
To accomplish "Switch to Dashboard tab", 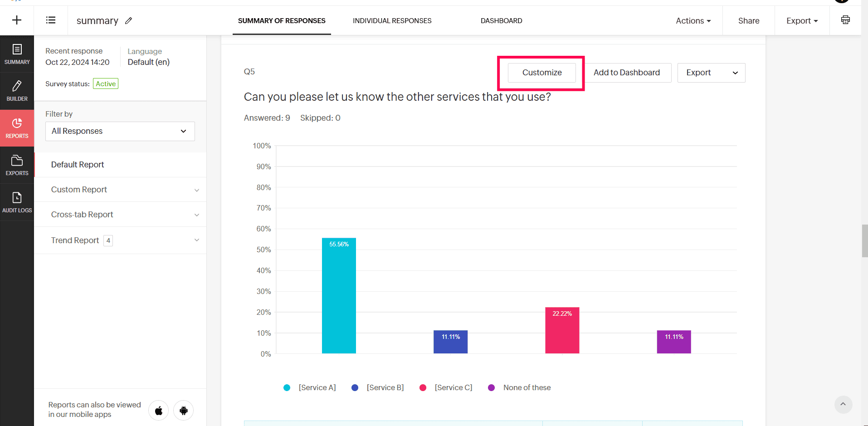I will click(x=502, y=21).
